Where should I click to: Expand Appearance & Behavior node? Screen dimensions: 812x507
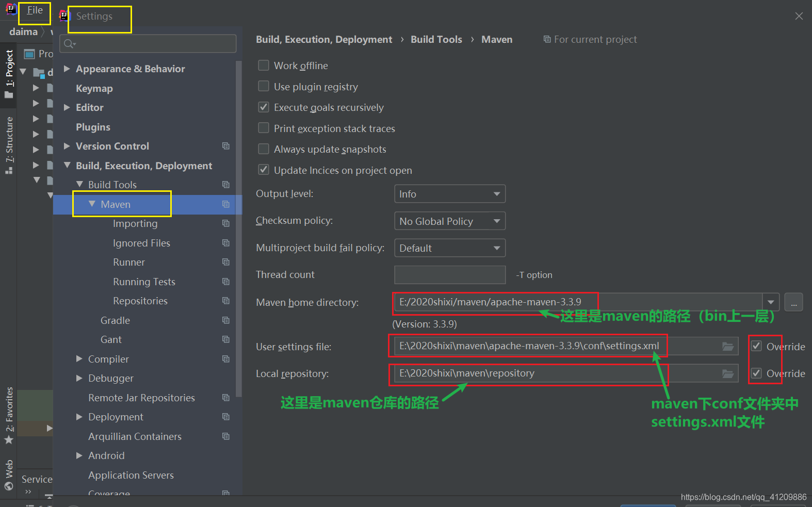67,69
